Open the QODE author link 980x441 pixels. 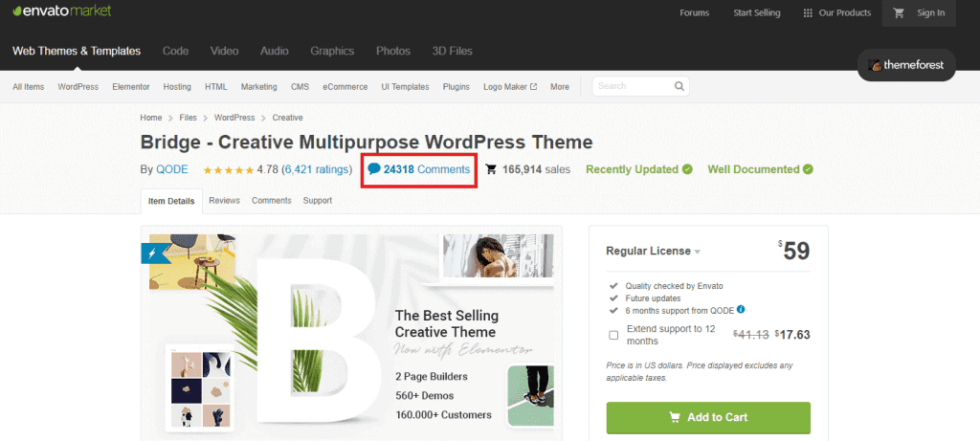(x=172, y=169)
